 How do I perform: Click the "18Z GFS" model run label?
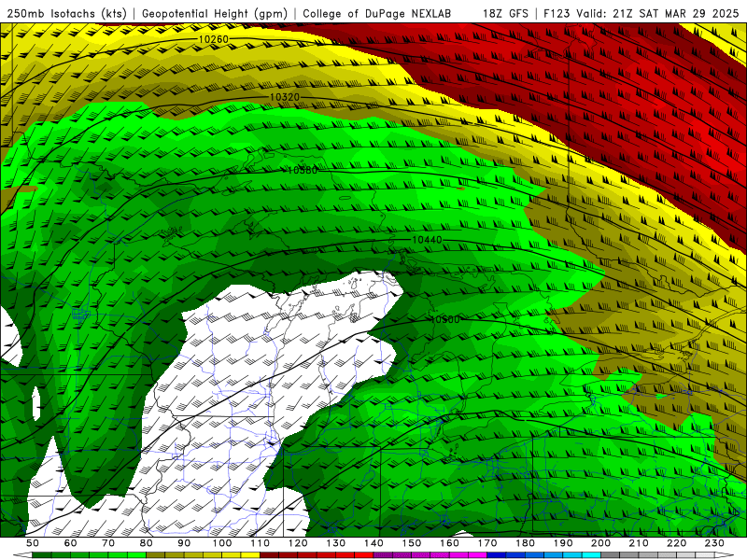tap(505, 13)
